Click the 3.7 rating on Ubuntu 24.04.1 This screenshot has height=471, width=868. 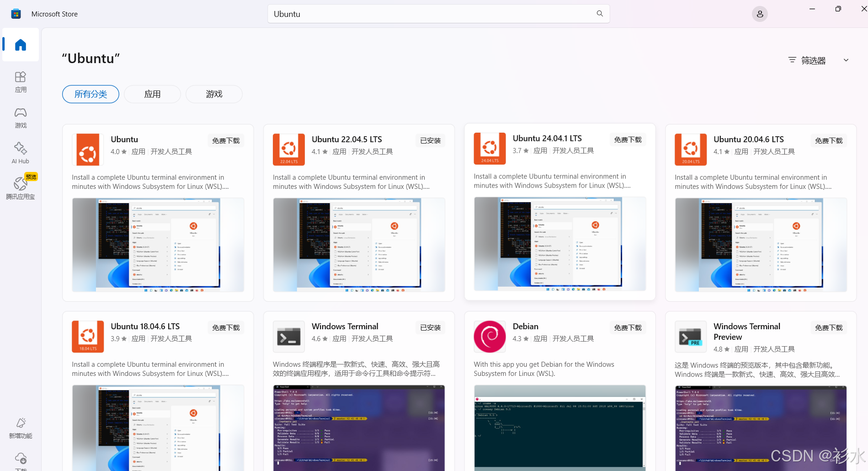(x=521, y=151)
